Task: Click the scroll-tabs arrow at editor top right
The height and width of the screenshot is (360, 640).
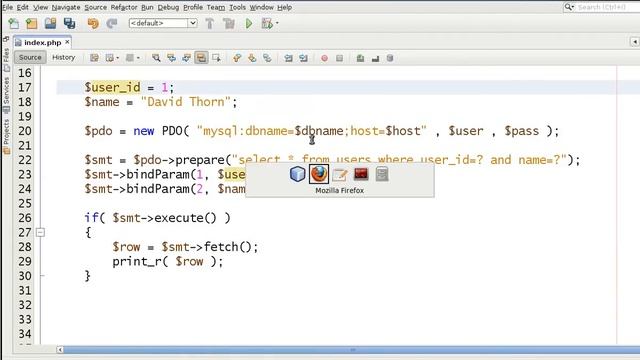Action: point(635,42)
